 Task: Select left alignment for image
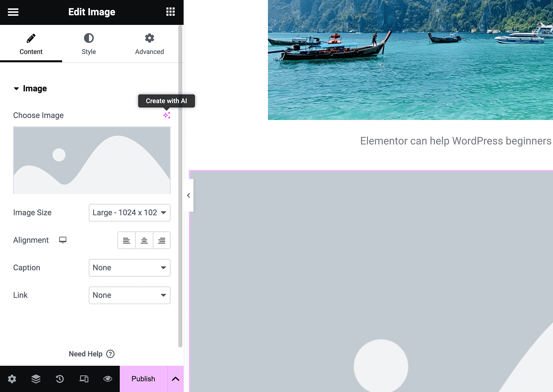pos(126,240)
